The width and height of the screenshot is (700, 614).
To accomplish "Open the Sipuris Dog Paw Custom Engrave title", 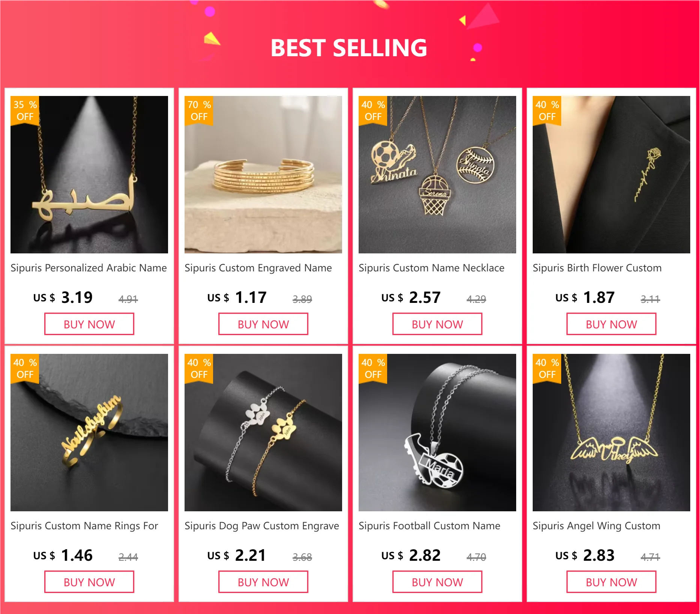I will click(x=262, y=526).
